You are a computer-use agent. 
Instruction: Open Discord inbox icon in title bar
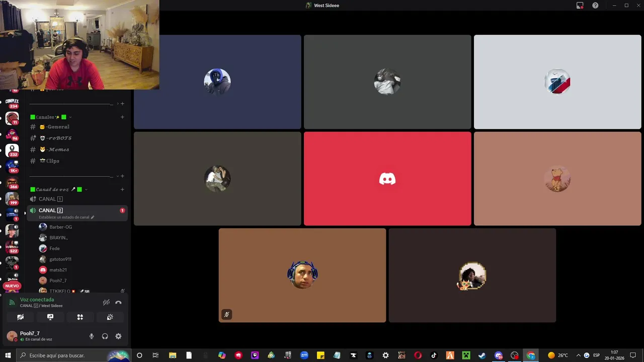point(580,6)
